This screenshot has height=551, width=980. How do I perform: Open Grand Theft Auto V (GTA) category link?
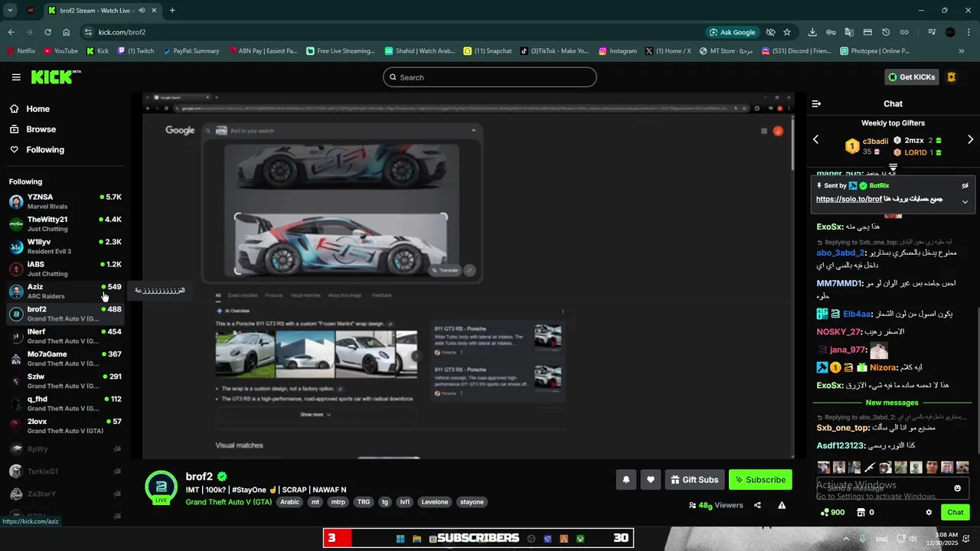pos(228,502)
